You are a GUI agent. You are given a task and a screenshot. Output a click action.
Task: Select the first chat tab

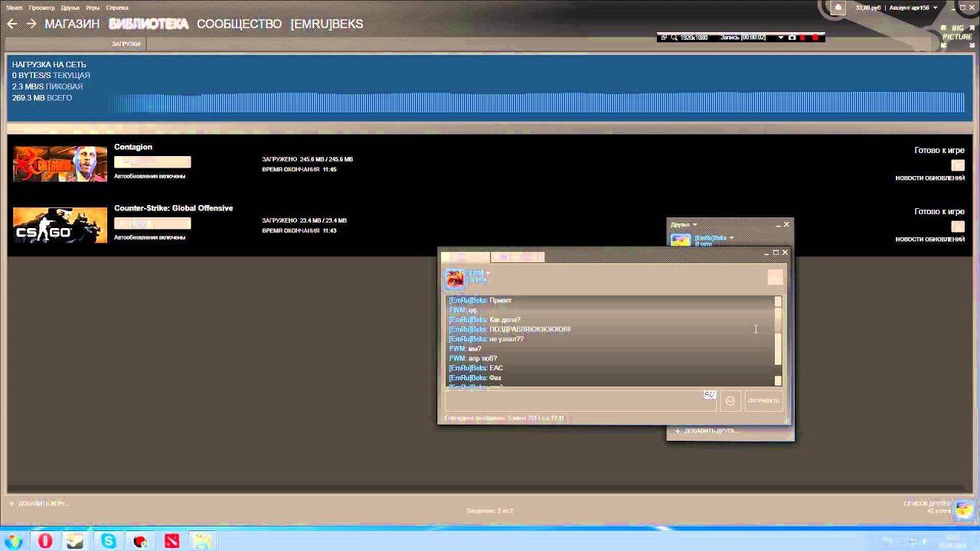465,257
